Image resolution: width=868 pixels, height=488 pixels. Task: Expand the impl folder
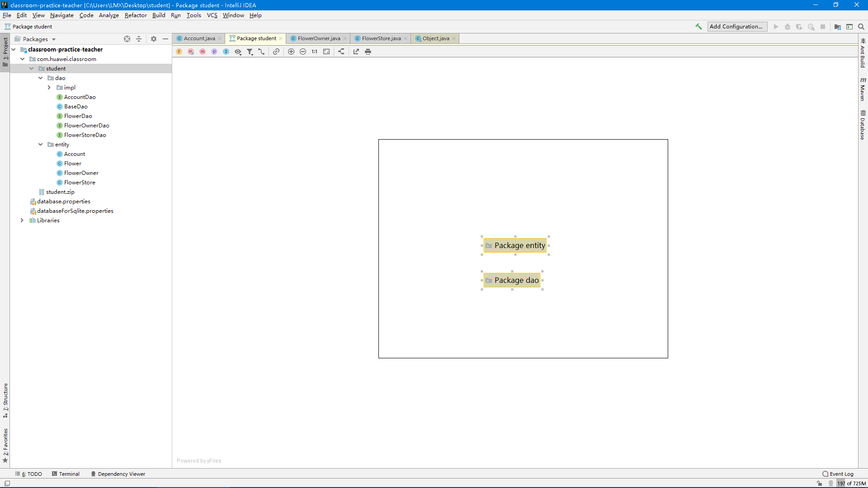[49, 88]
